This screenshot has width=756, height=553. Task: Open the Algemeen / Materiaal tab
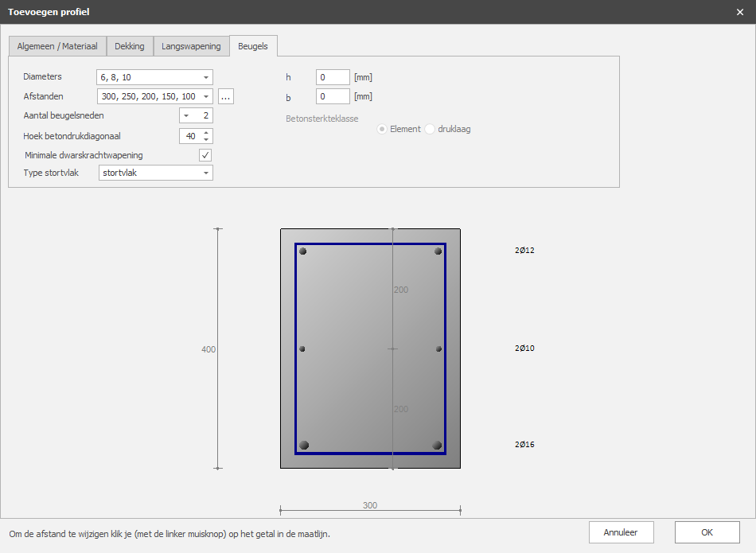[x=57, y=46]
